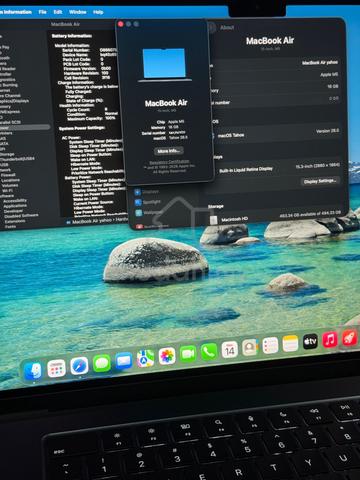The width and height of the screenshot is (360, 480).
Task: Select Thunderbolt/USB4 in System Information sidebar
Action: tap(17, 159)
